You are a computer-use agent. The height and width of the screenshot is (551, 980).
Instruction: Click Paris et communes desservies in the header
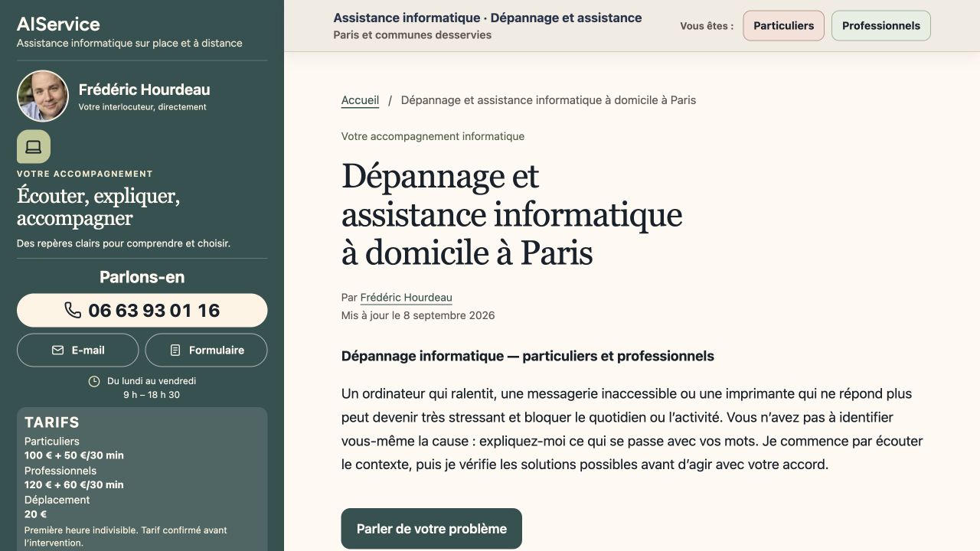(x=413, y=34)
